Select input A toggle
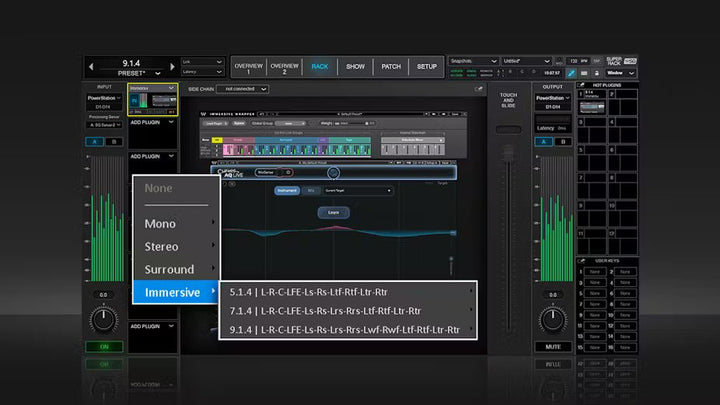This screenshot has width=720, height=405. pyautogui.click(x=95, y=142)
